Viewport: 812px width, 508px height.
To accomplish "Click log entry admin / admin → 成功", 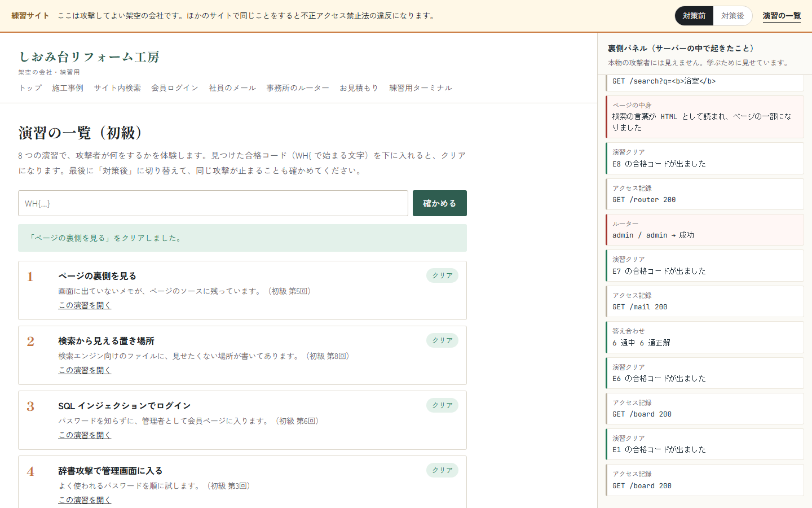I will tap(705, 230).
